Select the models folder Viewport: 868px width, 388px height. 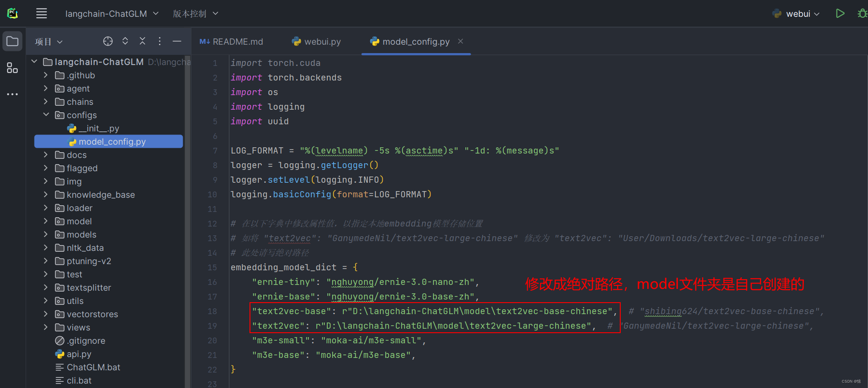(75, 234)
